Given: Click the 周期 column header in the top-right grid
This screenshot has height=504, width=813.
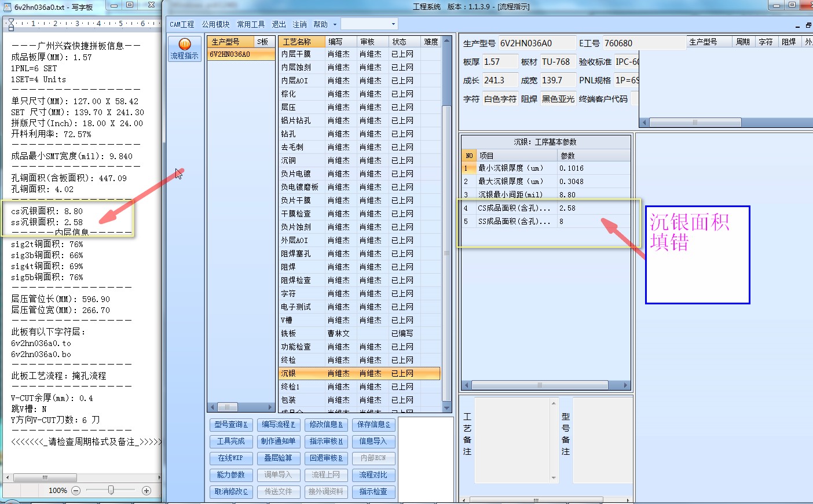Looking at the screenshot, I should pyautogui.click(x=743, y=42).
